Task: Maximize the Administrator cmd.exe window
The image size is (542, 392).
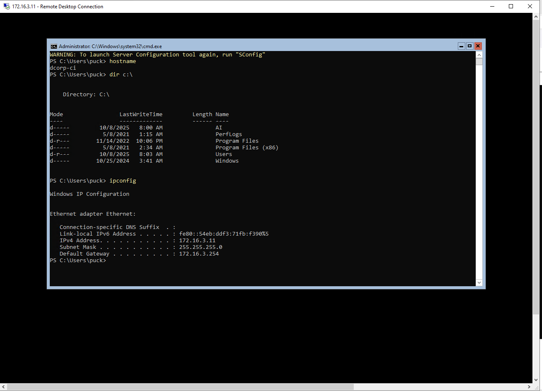Action: point(469,46)
